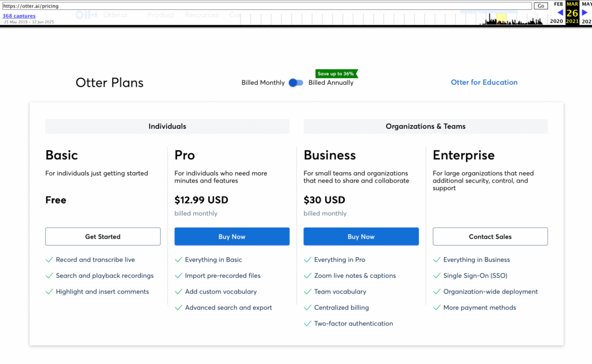Click the 'Save up to 36%' badge

click(x=336, y=73)
